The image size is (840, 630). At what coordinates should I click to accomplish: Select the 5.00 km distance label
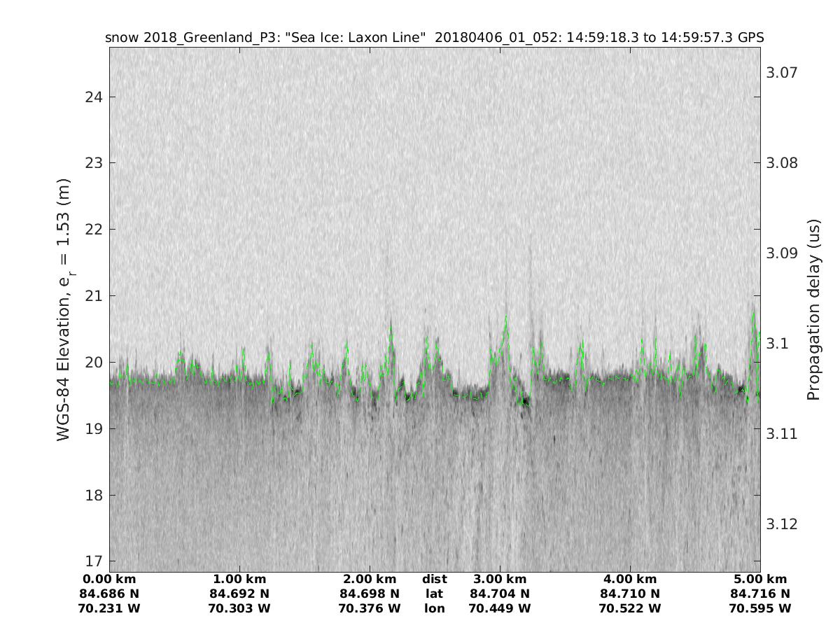click(x=760, y=579)
